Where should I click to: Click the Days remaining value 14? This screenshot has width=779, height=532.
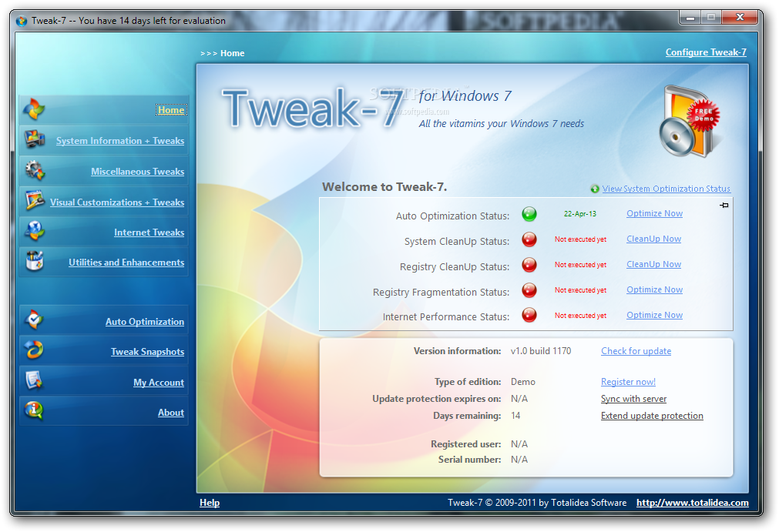[x=515, y=416]
